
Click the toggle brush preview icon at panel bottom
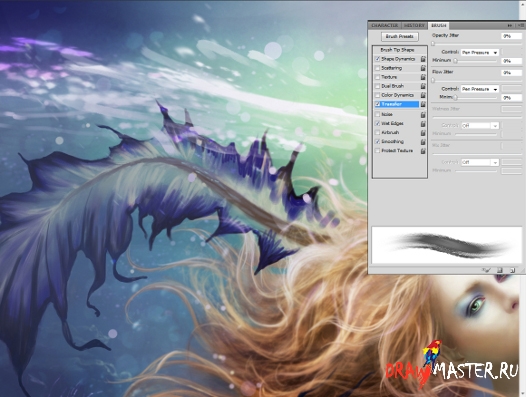[486, 270]
